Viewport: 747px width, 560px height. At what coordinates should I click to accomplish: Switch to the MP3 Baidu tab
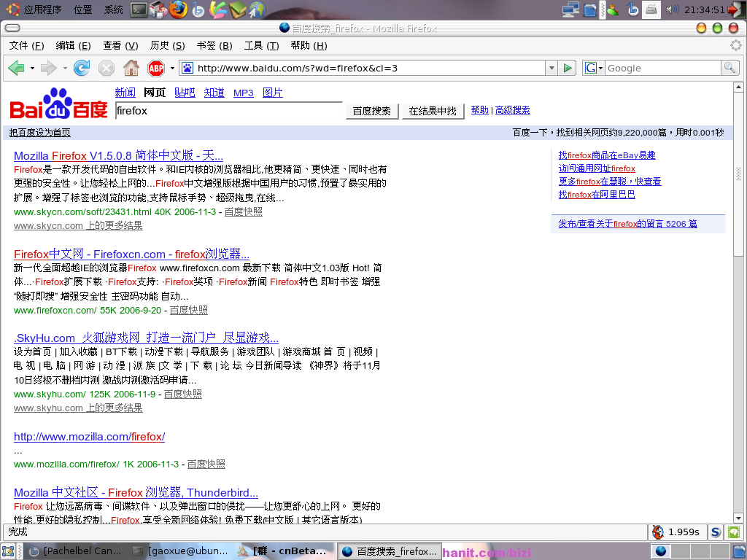[244, 93]
